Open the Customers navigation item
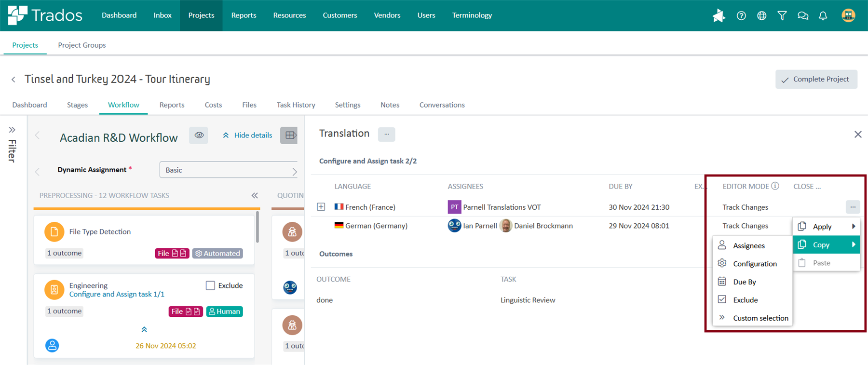868x365 pixels. pyautogui.click(x=340, y=15)
